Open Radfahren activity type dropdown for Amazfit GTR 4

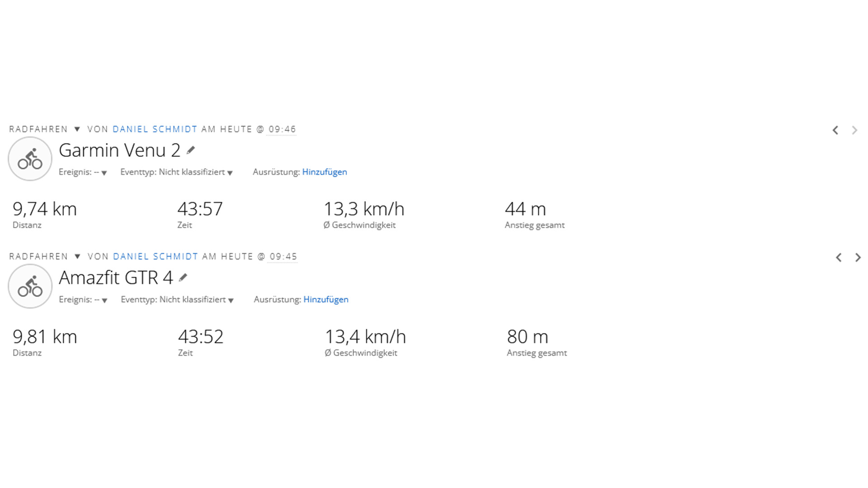pos(77,257)
